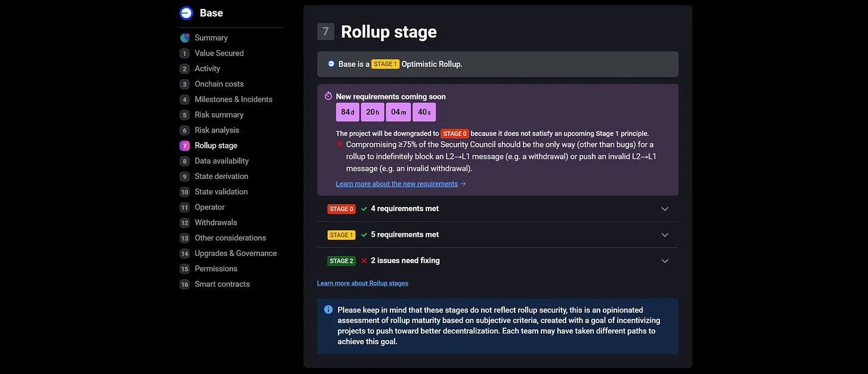Click the '2 issues need fixing' text

click(x=405, y=261)
